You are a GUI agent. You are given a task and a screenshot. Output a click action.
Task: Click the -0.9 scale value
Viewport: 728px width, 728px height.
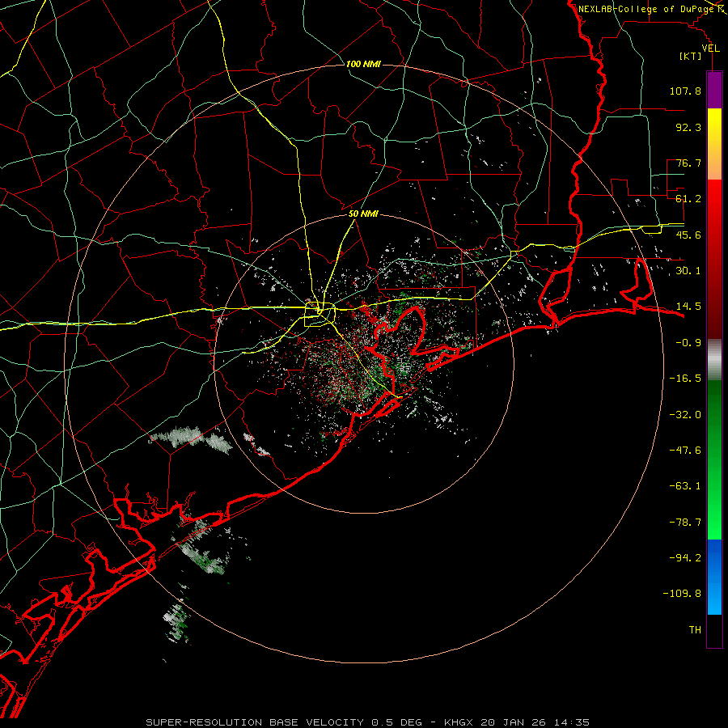coord(688,343)
